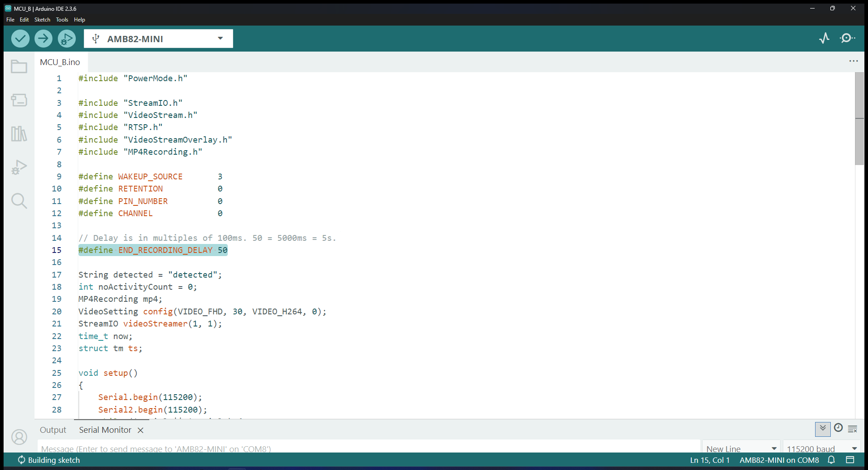This screenshot has width=868, height=470.
Task: Toggle timestamp display in Serial Monitor
Action: pyautogui.click(x=838, y=428)
